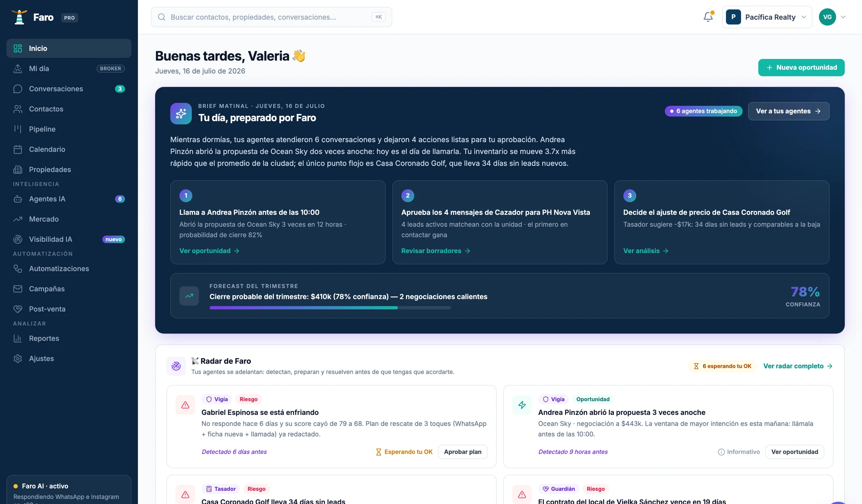
Task: Click the Visibilidad IA radar icon
Action: tap(18, 239)
